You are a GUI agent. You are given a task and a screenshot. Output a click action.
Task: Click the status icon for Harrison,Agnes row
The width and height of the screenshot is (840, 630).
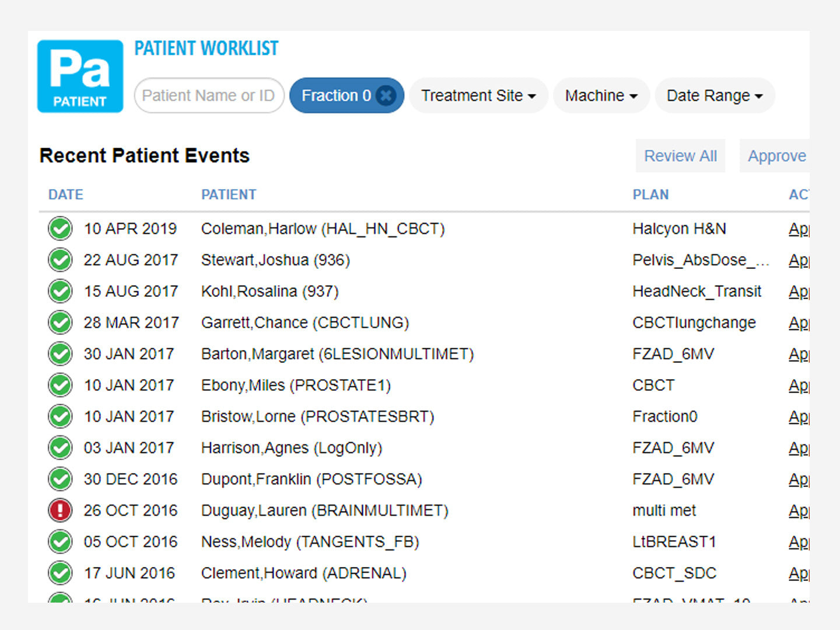point(60,447)
